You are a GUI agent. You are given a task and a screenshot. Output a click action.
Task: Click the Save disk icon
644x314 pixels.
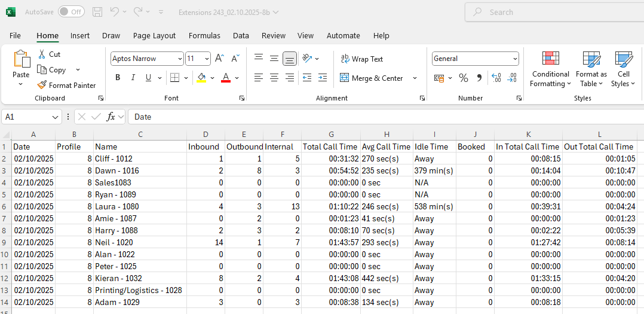point(97,12)
